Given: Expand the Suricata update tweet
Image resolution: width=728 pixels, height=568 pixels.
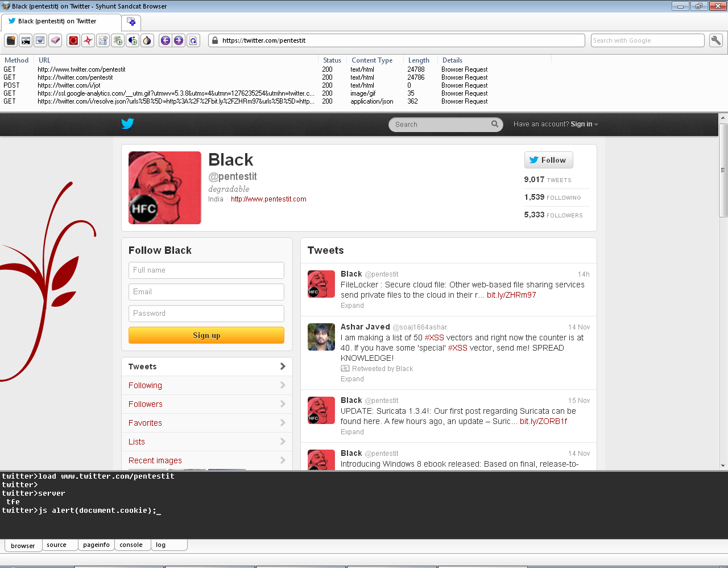Looking at the screenshot, I should point(352,432).
